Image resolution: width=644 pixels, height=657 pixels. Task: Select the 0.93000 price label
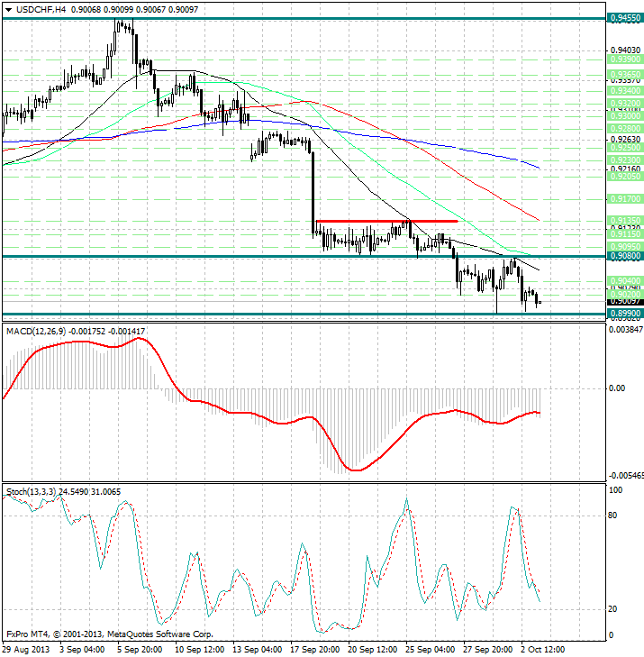(x=625, y=115)
